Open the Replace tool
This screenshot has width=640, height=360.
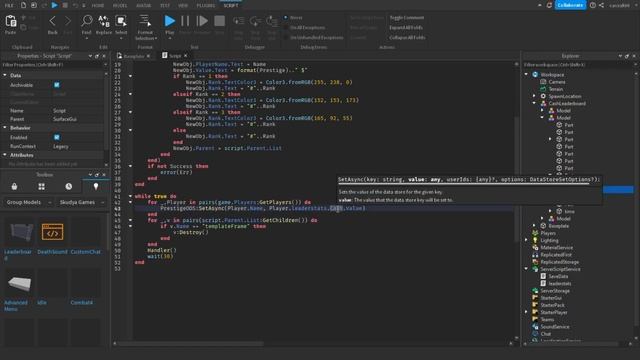pos(104,21)
